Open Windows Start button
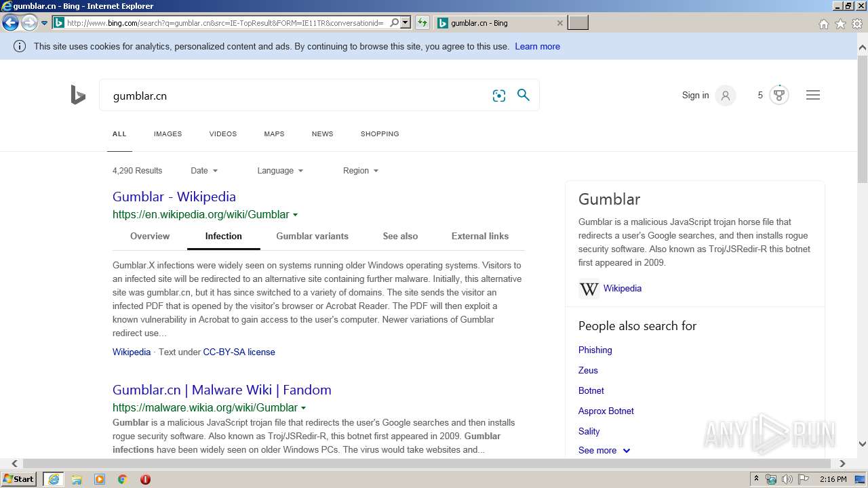This screenshot has width=868, height=488. [19, 479]
